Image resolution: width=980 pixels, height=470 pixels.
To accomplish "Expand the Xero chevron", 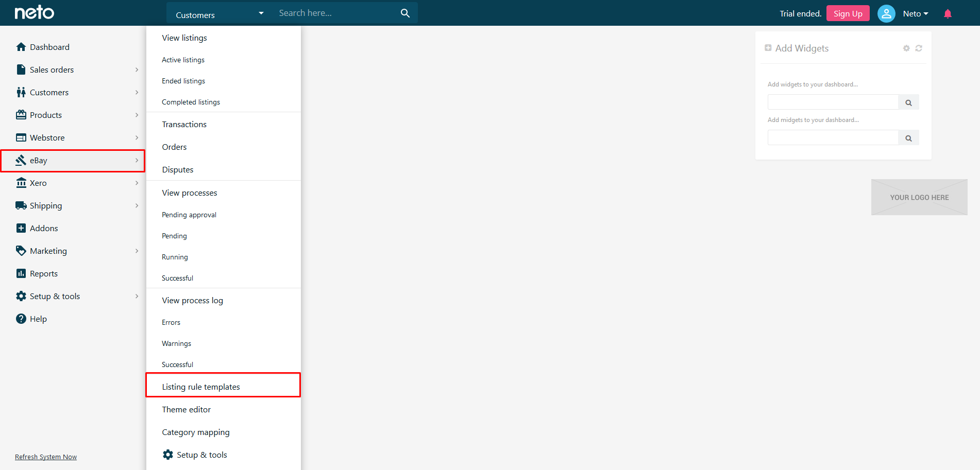I will [x=137, y=183].
